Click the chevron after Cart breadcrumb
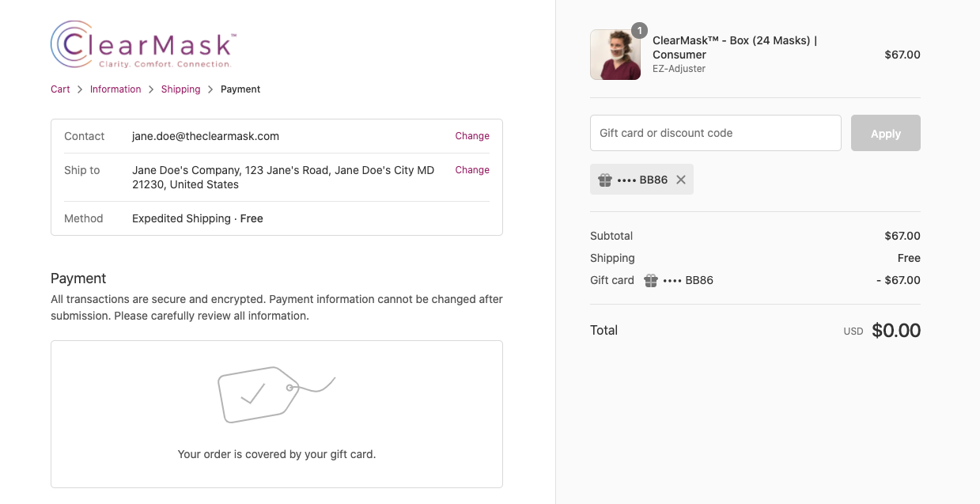The width and height of the screenshot is (980, 504). [80, 89]
